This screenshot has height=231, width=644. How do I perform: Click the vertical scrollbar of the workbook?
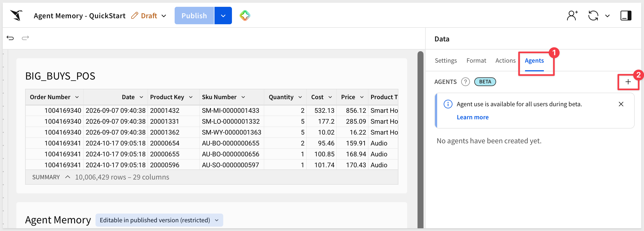coord(421,139)
